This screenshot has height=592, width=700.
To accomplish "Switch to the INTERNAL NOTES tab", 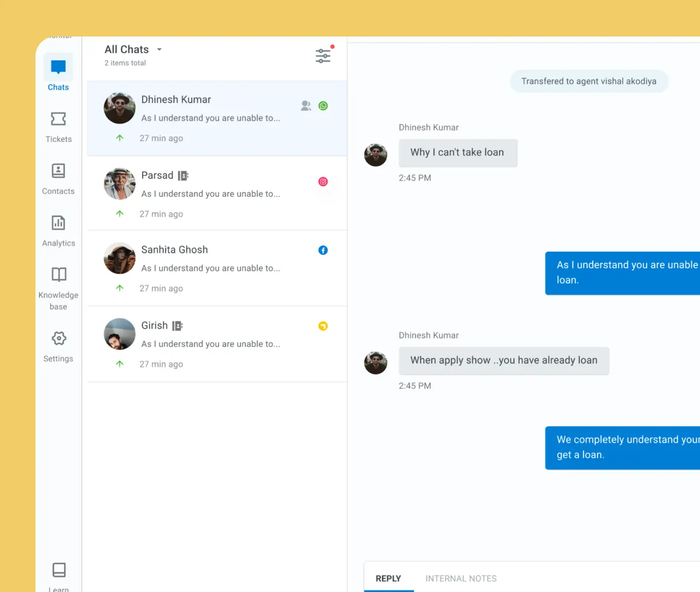I will (x=461, y=578).
